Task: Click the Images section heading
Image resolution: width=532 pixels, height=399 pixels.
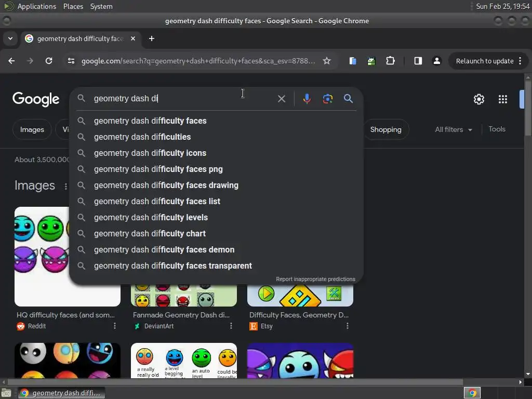Action: (35, 185)
